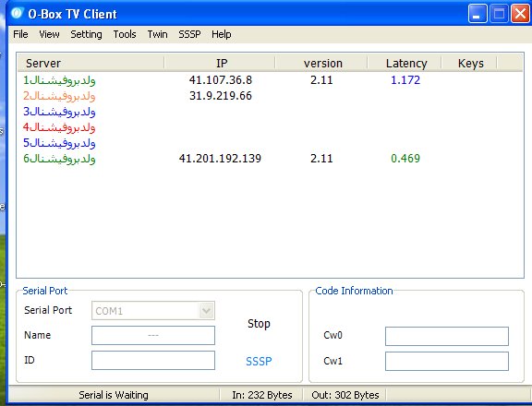Screen dimensions: 532x406
Task: Click the Cw0 input field
Action: (447, 336)
